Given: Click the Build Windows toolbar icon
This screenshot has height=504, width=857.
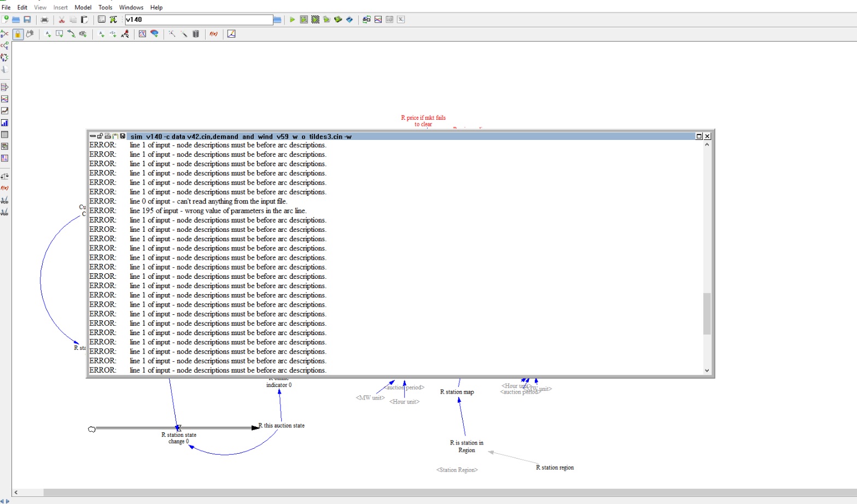Looking at the screenshot, I should tap(366, 20).
